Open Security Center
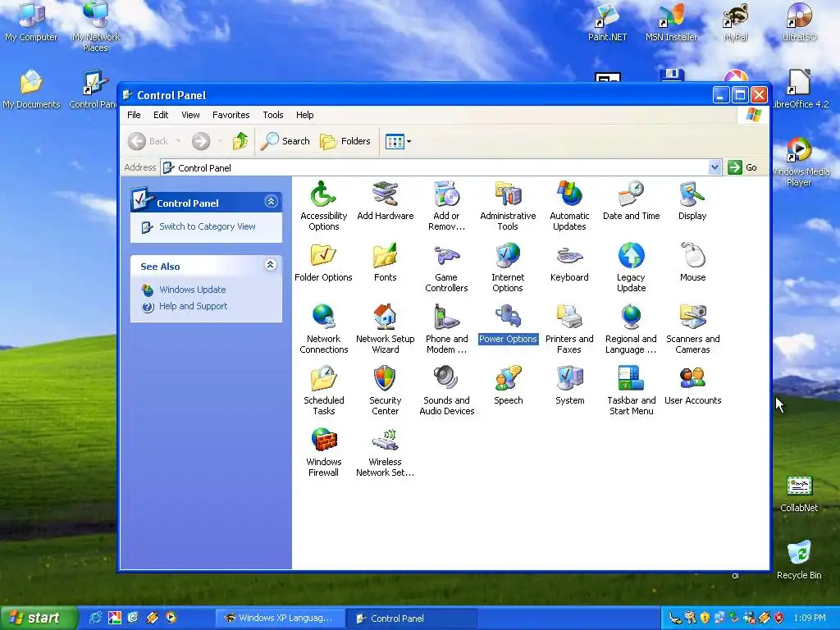 click(x=386, y=390)
